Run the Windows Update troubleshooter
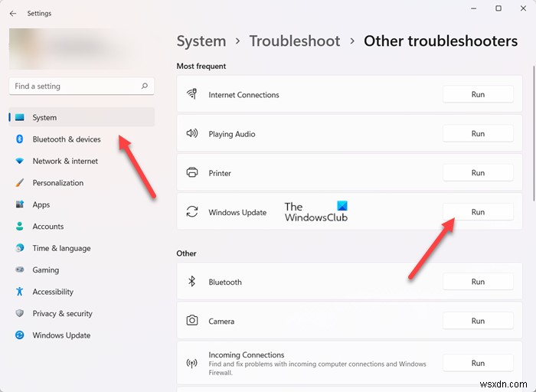Screen dimensions: 536x392 click(478, 212)
